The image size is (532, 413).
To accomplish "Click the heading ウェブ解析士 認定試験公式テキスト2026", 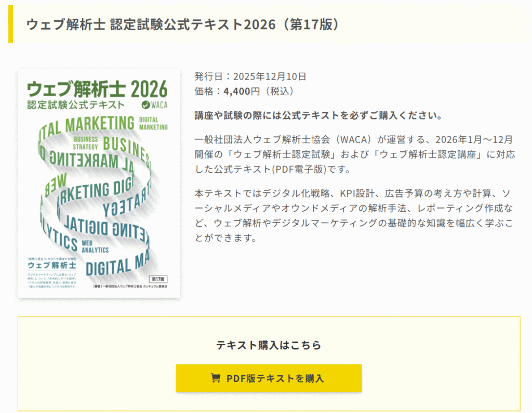I will click(183, 24).
